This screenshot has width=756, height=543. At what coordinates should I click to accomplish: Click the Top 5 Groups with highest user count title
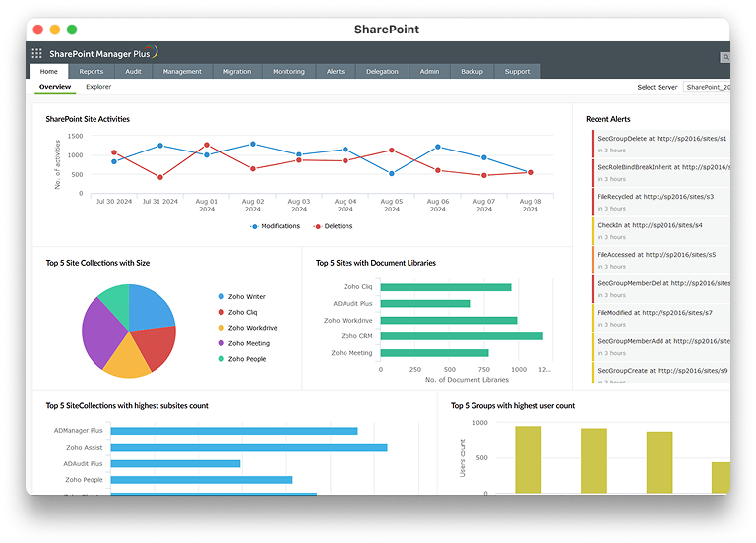[x=513, y=405]
